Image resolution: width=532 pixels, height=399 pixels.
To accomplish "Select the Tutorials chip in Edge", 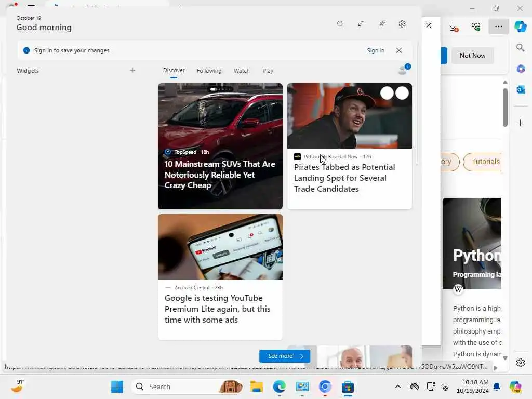I will tap(483, 162).
